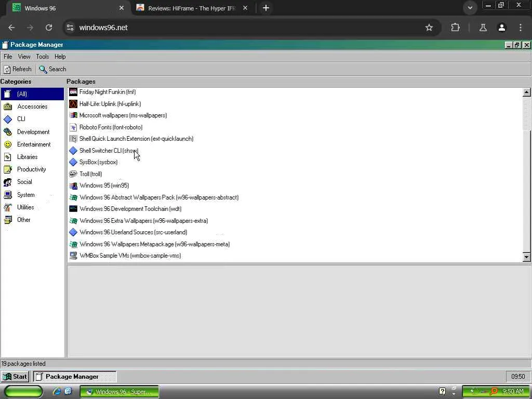This screenshot has height=399, width=532.
Task: Click the Windows 95 package icon
Action: coord(73,185)
